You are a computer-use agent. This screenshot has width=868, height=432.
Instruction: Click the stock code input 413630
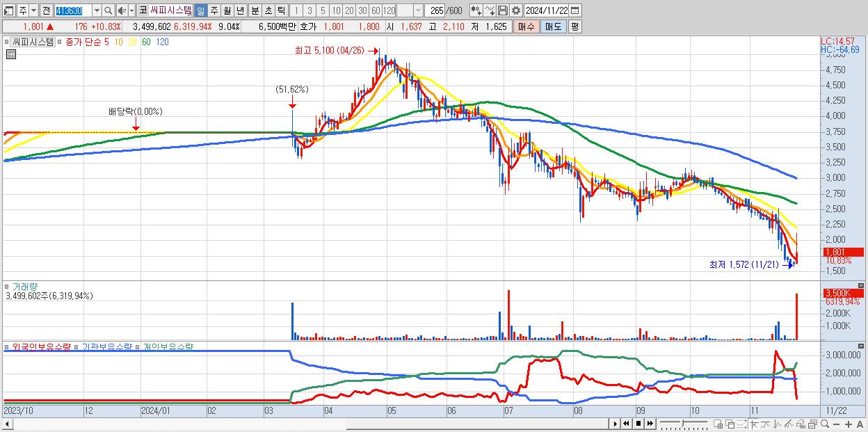73,10
